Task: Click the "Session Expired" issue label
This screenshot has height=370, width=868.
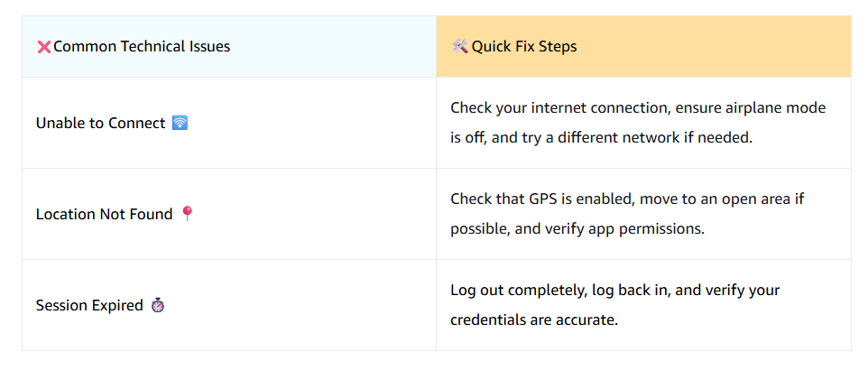Action: pyautogui.click(x=89, y=305)
